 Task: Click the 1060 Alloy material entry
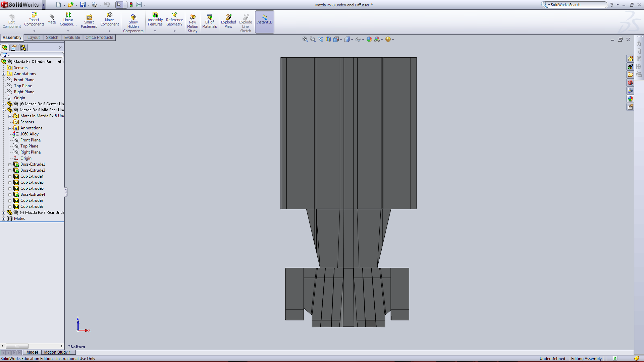pyautogui.click(x=29, y=134)
